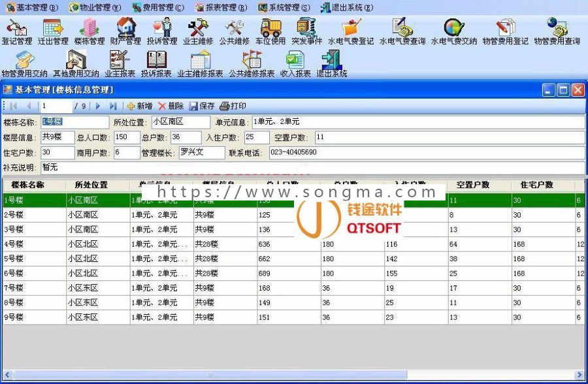588x384 pixels.
Task: Open 收入报表 icon
Action: point(295,65)
